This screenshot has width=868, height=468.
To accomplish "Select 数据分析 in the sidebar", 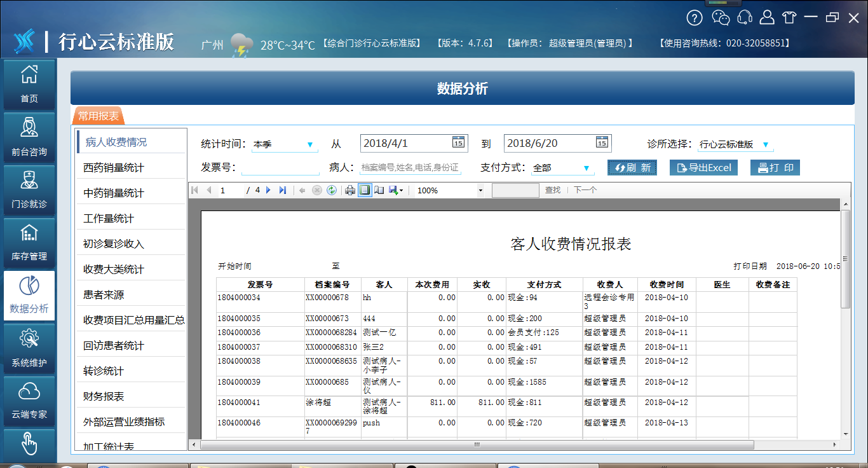I will click(x=29, y=295).
